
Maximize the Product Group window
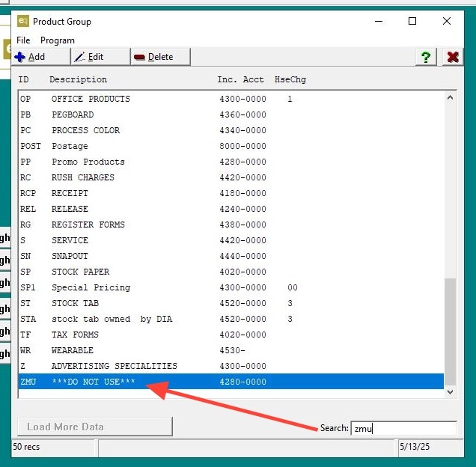tap(412, 21)
